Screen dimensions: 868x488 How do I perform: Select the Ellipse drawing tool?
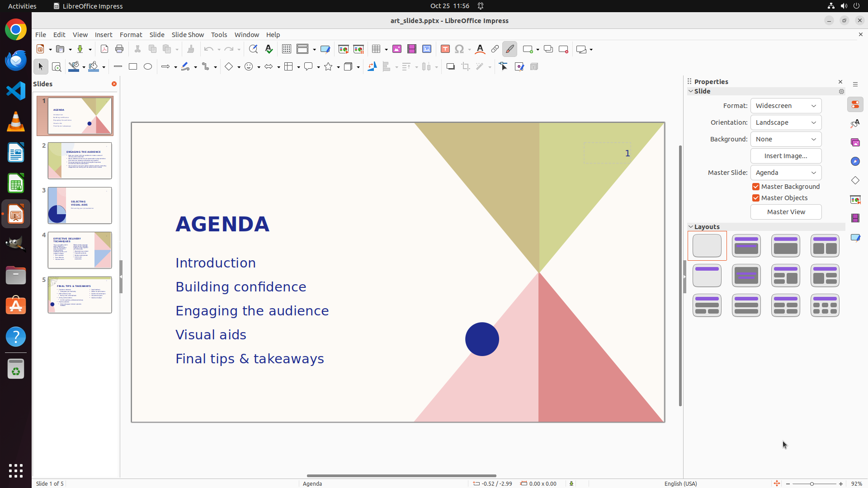[148, 67]
